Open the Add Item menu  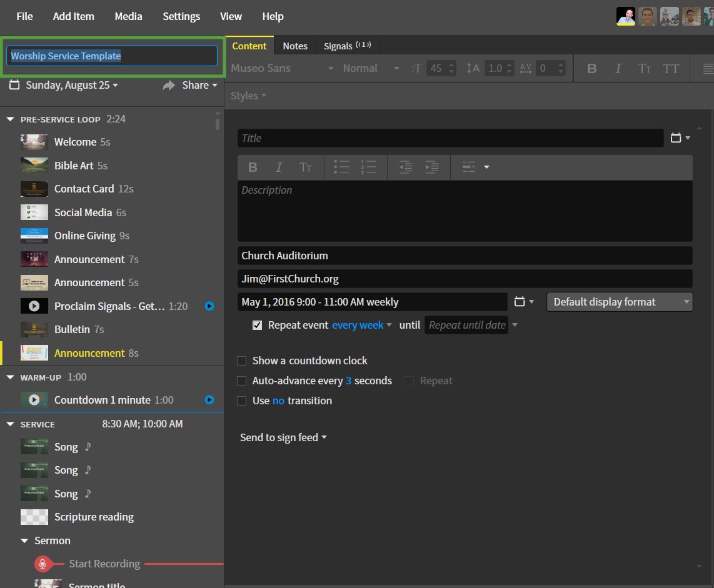point(73,16)
